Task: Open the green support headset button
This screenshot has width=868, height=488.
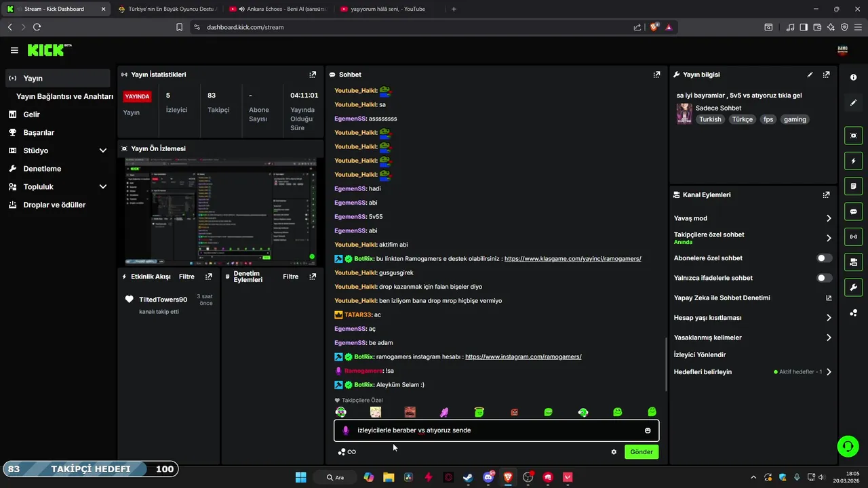Action: [x=848, y=446]
